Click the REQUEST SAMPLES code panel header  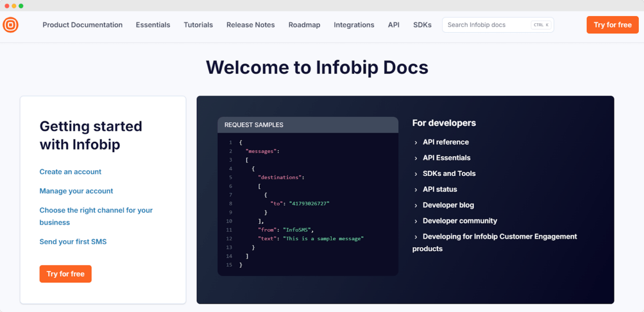[x=307, y=125]
